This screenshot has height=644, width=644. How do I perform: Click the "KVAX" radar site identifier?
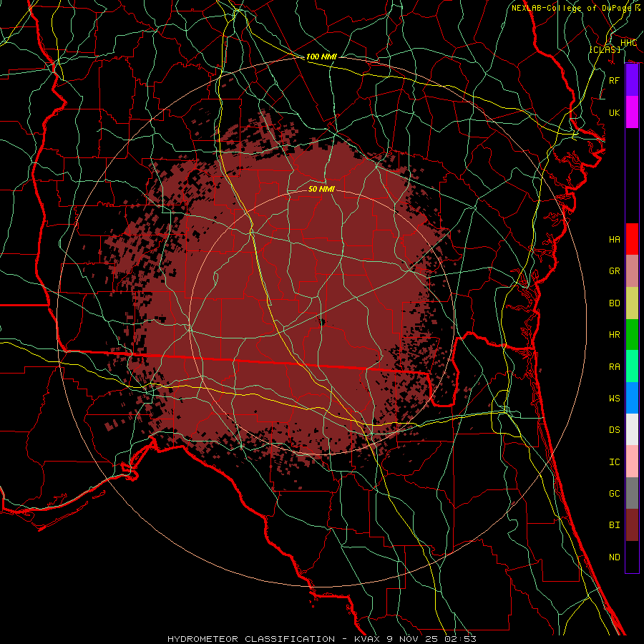click(366, 639)
